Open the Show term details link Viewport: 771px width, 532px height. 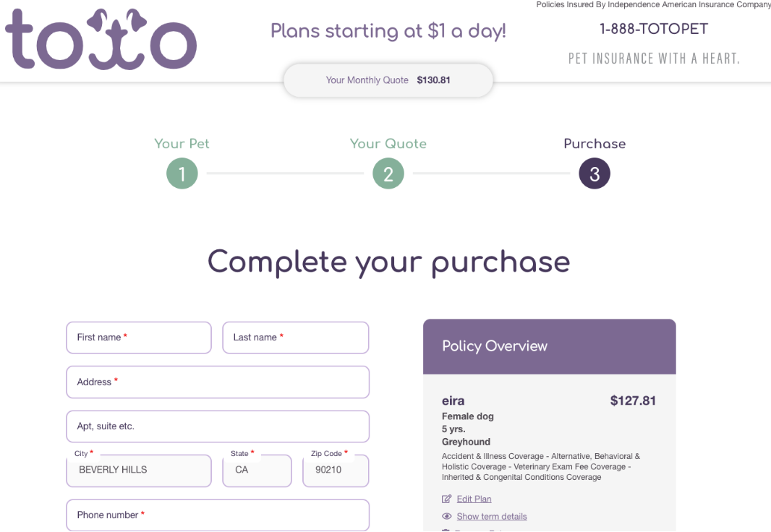(x=492, y=516)
